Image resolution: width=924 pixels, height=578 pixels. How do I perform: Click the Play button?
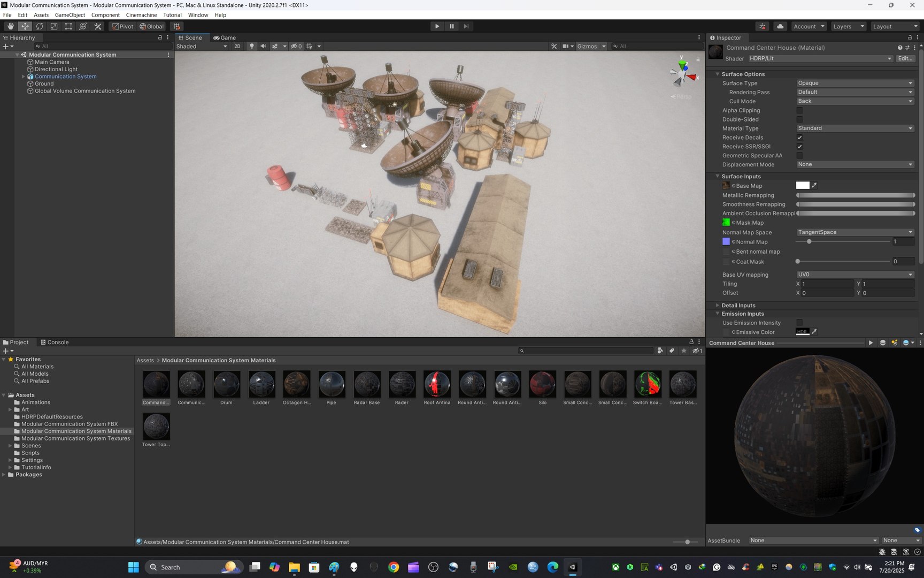tap(437, 26)
